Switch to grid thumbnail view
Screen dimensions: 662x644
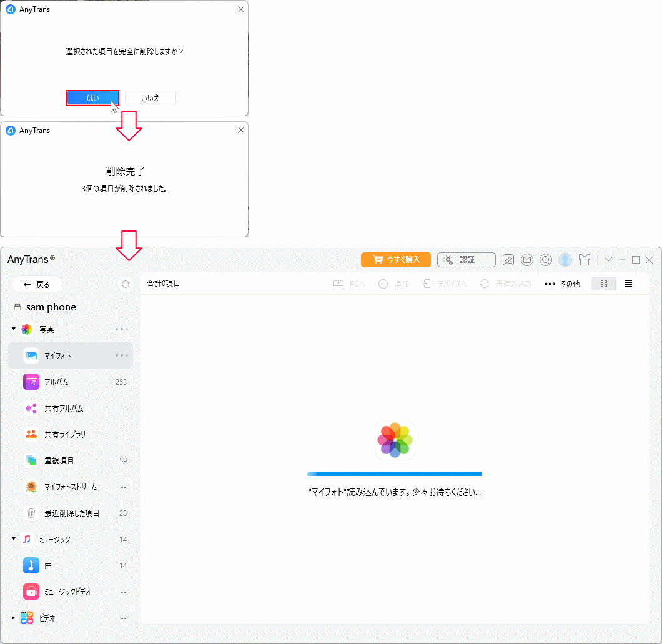(604, 284)
